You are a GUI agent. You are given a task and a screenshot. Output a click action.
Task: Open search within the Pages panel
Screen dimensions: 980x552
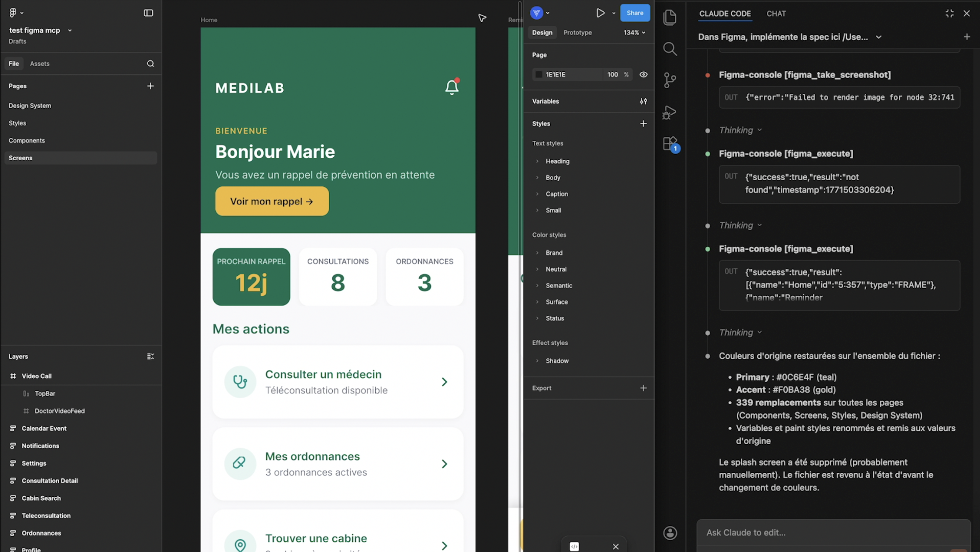coord(151,64)
